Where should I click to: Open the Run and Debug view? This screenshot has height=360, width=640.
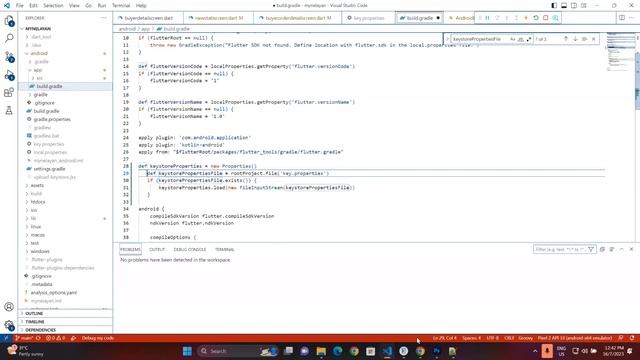(x=9, y=75)
